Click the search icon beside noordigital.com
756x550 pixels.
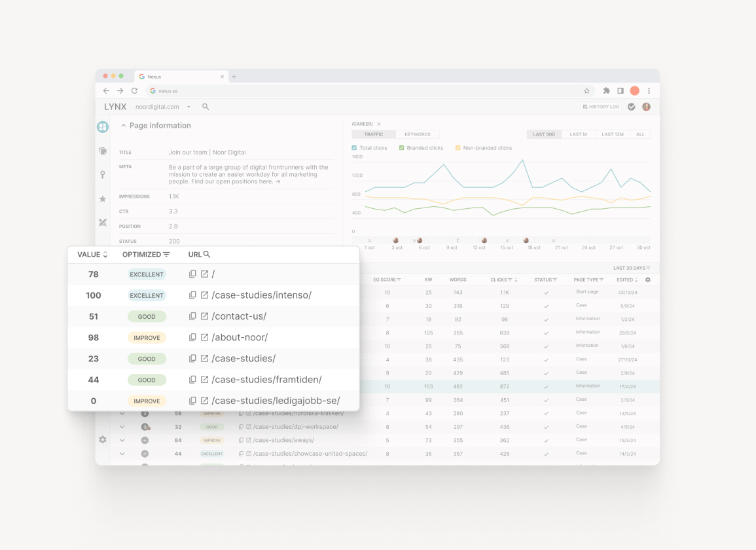206,107
